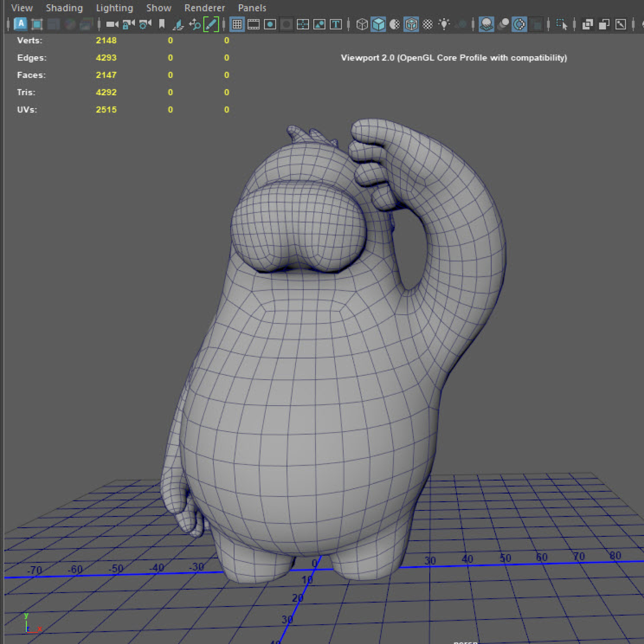This screenshot has height=644, width=644.
Task: Click the Bookmarks icon in the toolbar
Action: [x=162, y=24]
